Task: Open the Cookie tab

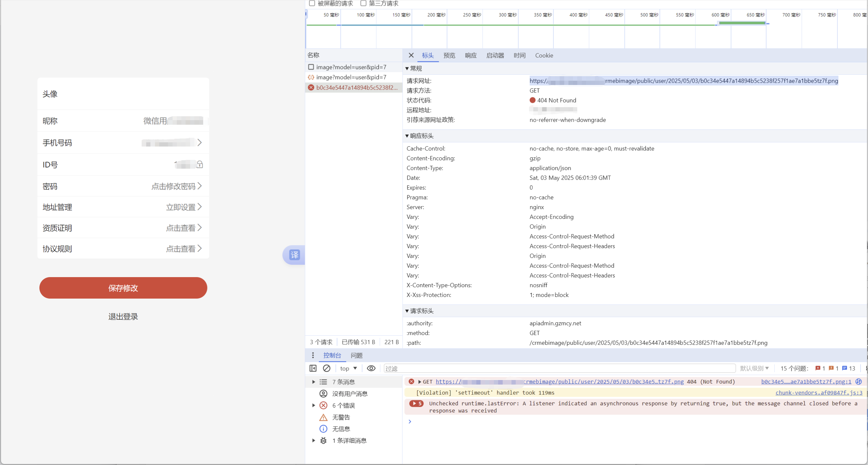Action: [x=544, y=55]
